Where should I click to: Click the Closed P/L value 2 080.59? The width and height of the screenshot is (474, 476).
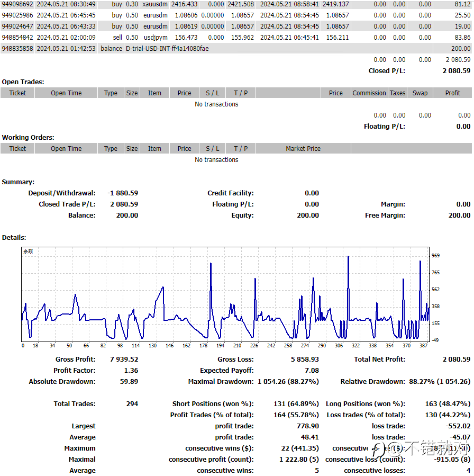click(457, 71)
